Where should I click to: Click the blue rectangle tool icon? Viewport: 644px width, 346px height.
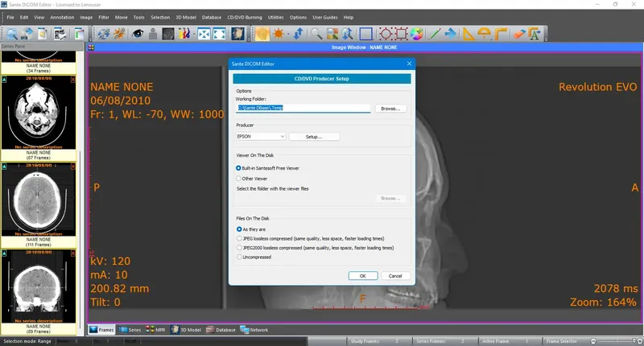pyautogui.click(x=366, y=34)
